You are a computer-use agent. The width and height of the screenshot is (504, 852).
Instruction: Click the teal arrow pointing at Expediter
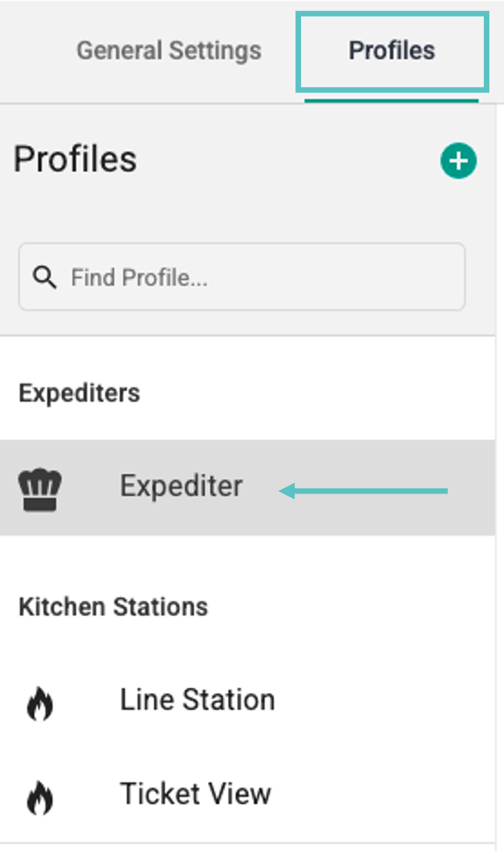point(363,491)
